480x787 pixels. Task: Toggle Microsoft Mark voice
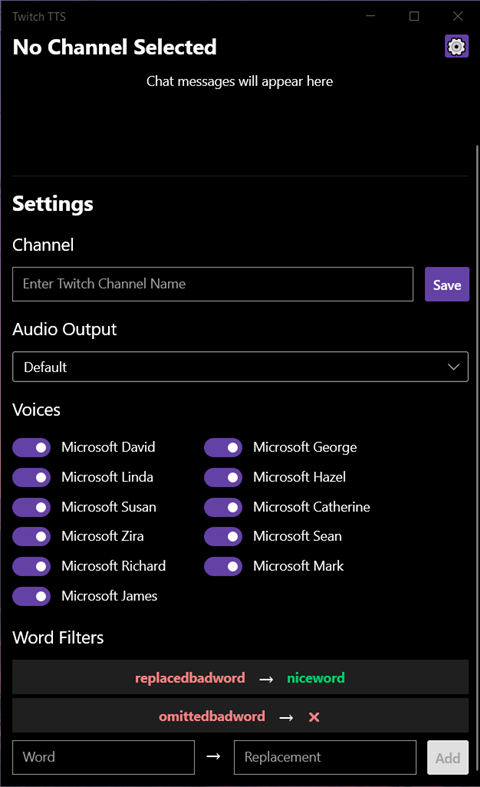coord(223,566)
